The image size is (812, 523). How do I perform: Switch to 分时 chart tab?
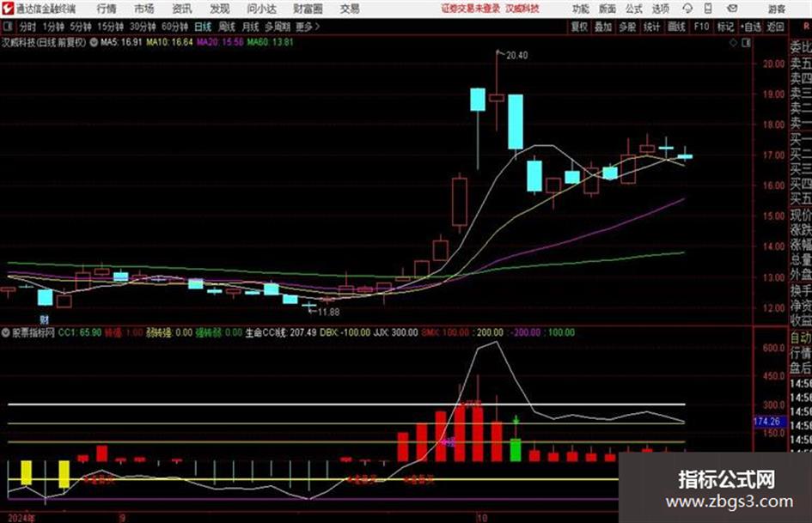click(x=28, y=27)
